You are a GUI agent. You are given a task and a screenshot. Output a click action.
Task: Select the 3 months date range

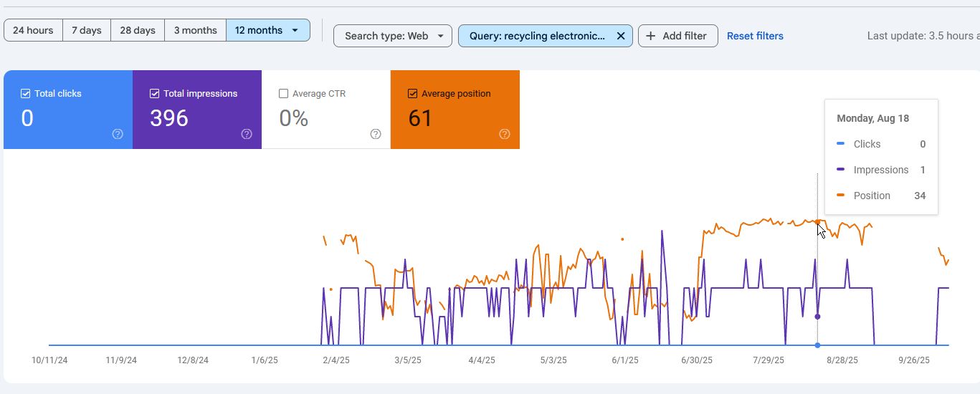[x=195, y=30]
